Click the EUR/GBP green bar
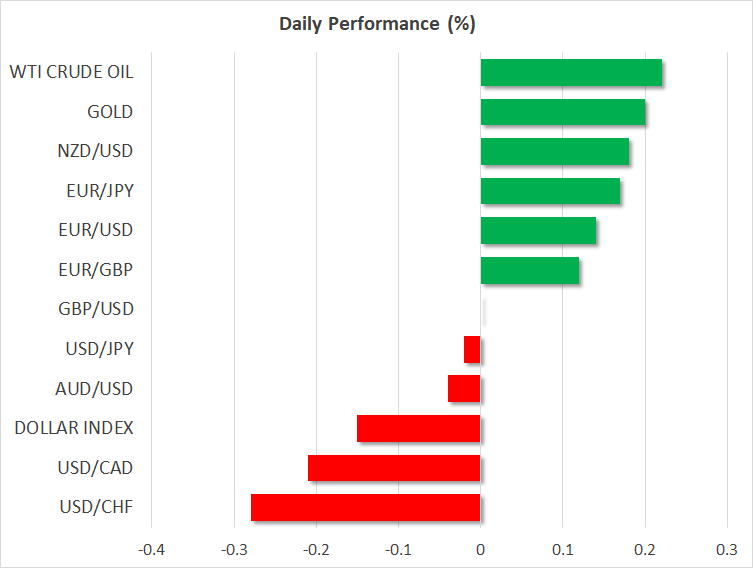The image size is (753, 568). [530, 270]
